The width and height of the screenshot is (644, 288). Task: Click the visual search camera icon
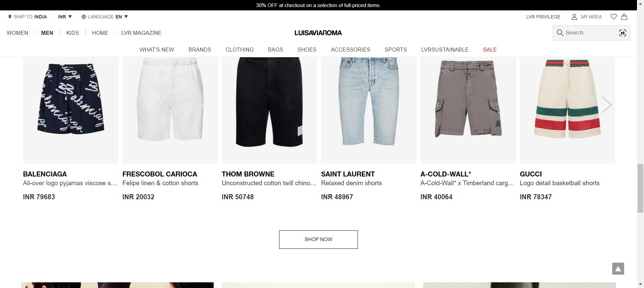623,33
